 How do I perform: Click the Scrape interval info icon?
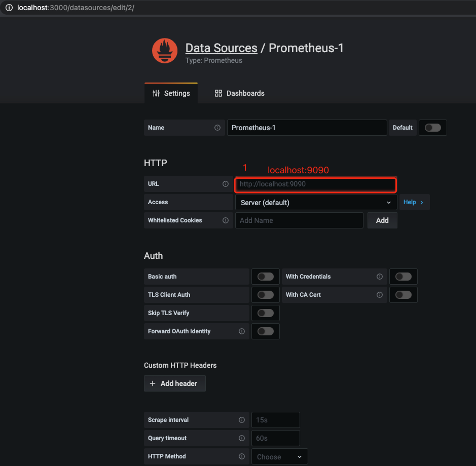[242, 420]
